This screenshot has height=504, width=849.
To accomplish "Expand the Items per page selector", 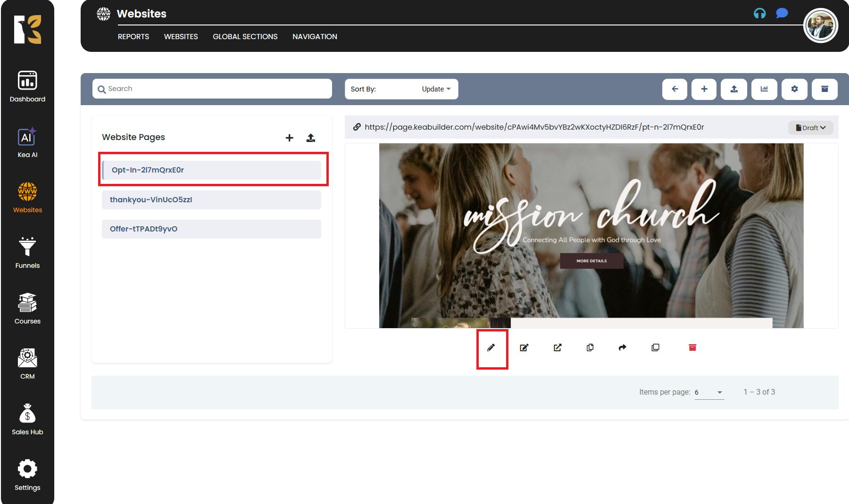I will [x=709, y=392].
